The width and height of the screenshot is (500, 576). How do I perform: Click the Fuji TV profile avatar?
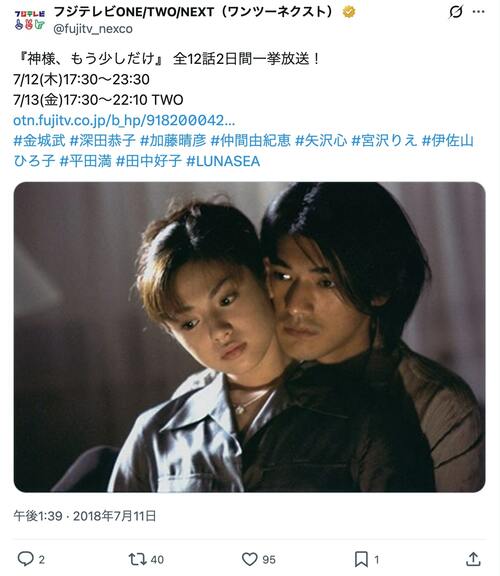(x=29, y=20)
